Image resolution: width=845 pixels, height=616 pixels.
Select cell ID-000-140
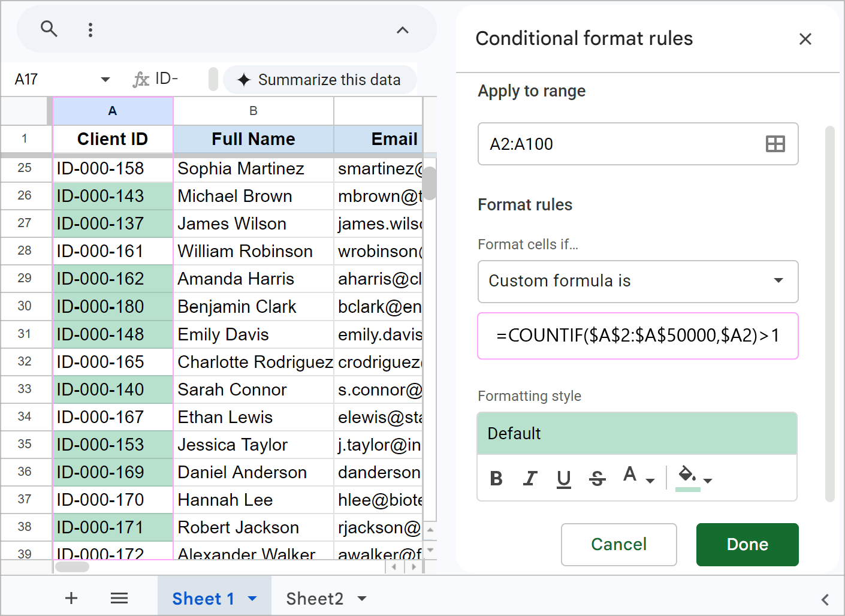coord(113,389)
